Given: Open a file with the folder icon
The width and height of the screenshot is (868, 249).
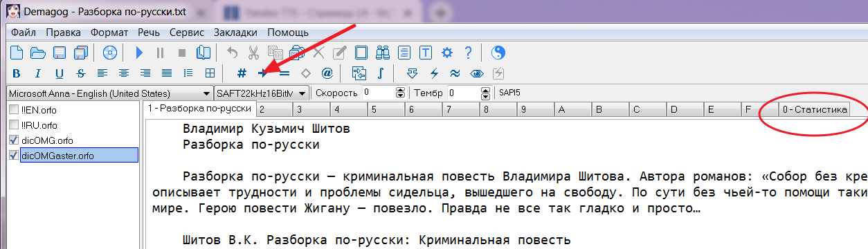Looking at the screenshot, I should pos(38,53).
